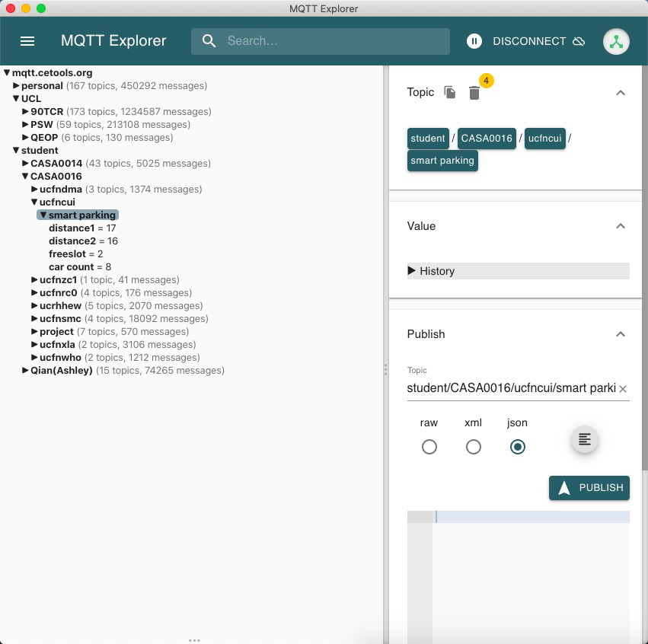Expand the project topic node
Image resolution: width=648 pixels, height=644 pixels.
(35, 331)
